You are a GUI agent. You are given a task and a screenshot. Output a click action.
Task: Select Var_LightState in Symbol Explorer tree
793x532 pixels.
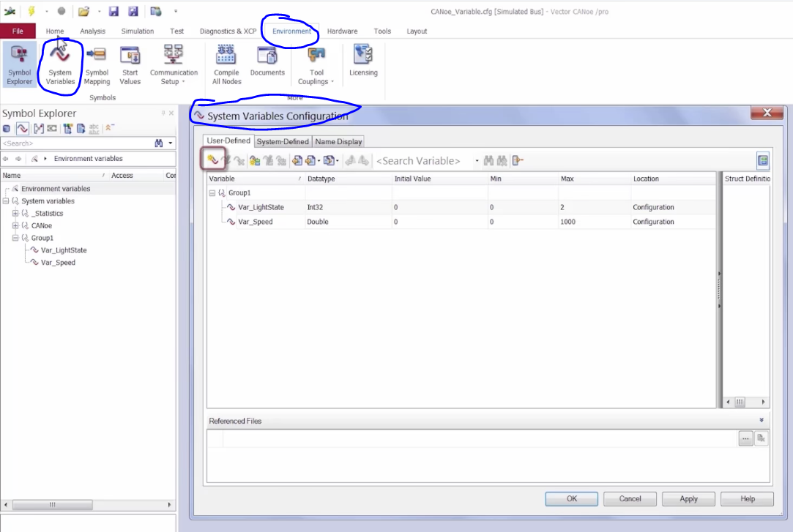63,250
